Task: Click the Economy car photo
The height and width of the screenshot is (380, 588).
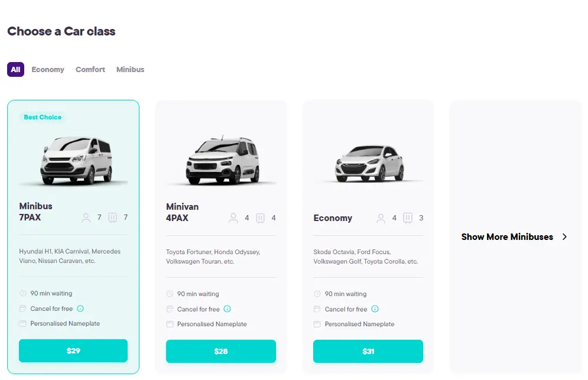Action: point(368,163)
